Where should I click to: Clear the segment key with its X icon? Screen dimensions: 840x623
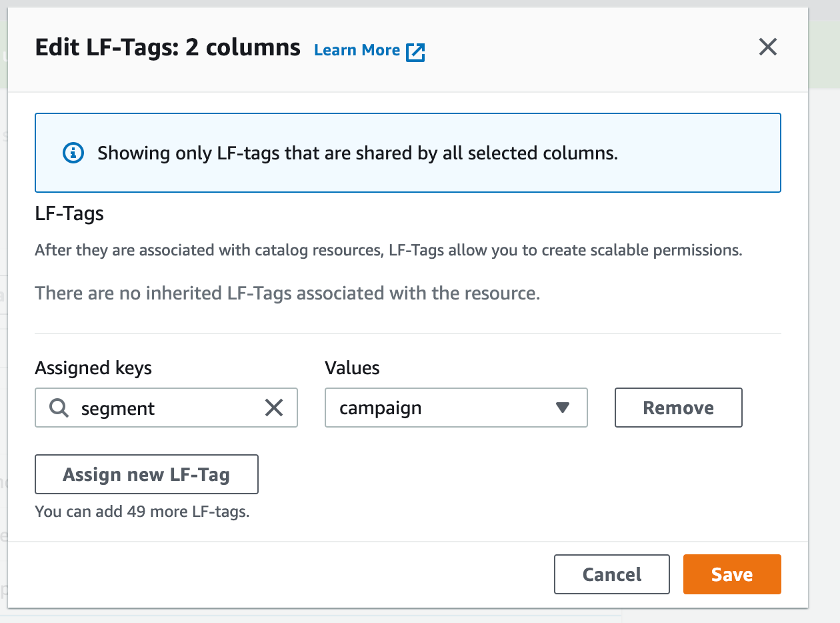pos(274,408)
